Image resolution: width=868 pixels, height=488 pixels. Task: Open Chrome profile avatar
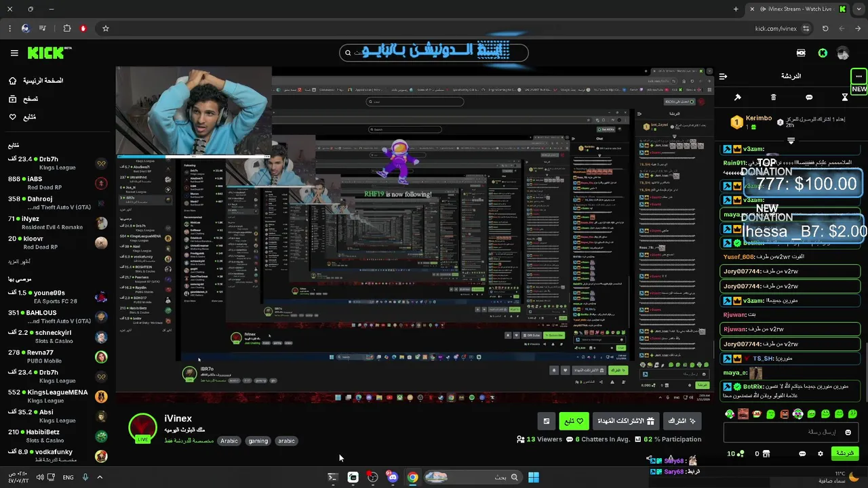click(x=26, y=28)
